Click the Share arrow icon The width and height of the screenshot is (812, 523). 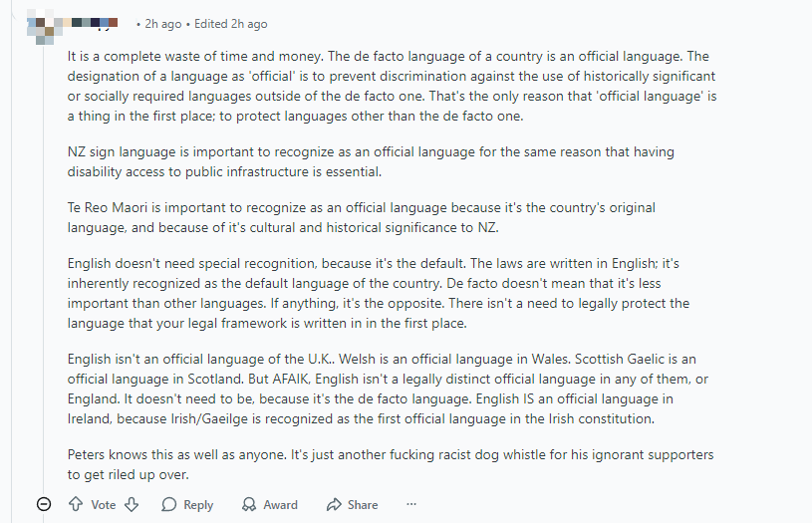pyautogui.click(x=335, y=504)
